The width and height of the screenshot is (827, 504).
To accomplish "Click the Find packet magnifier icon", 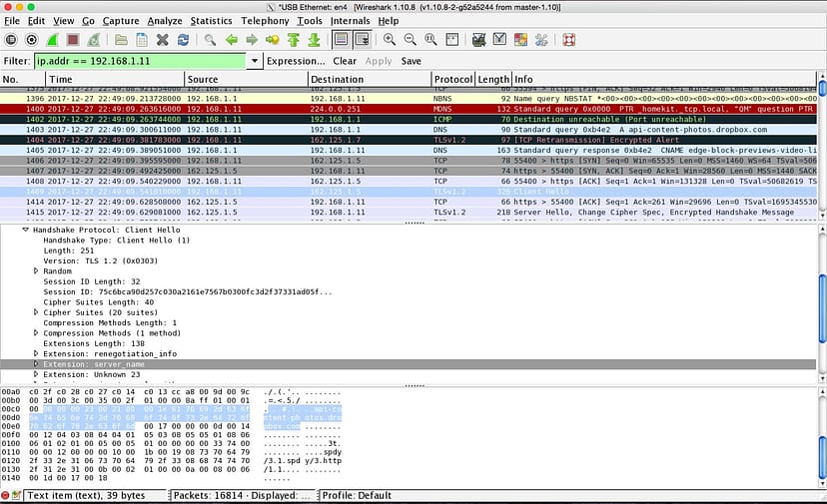I will click(x=210, y=40).
